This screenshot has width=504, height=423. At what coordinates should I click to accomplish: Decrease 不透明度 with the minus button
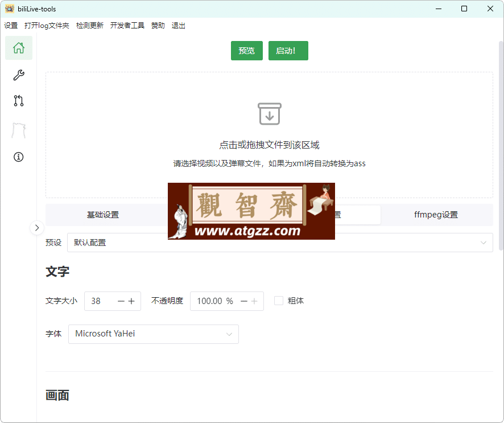tap(244, 301)
